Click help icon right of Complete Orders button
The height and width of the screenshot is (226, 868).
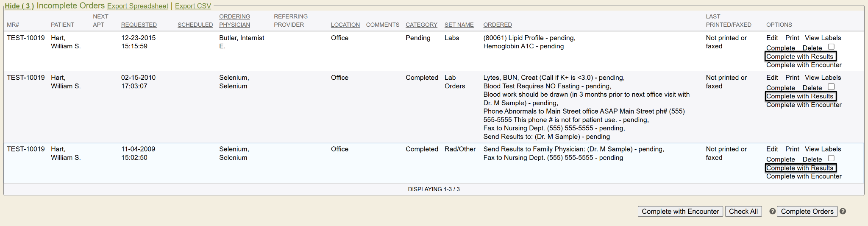[843, 211]
